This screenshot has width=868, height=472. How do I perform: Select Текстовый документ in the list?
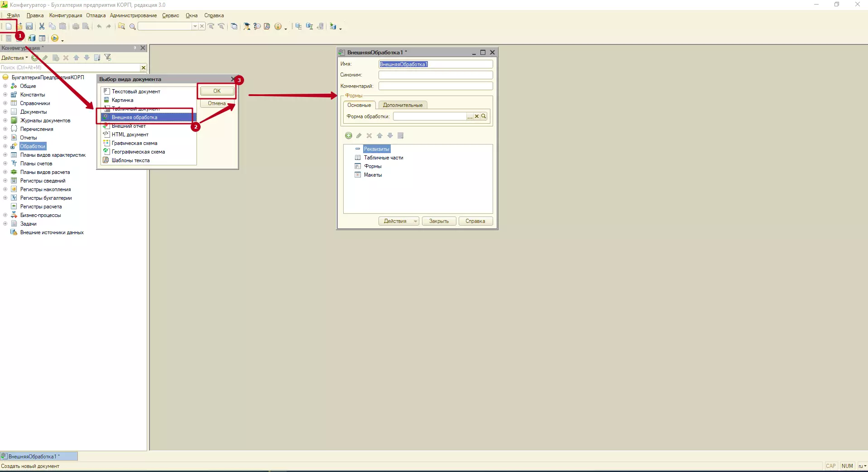coord(149,92)
